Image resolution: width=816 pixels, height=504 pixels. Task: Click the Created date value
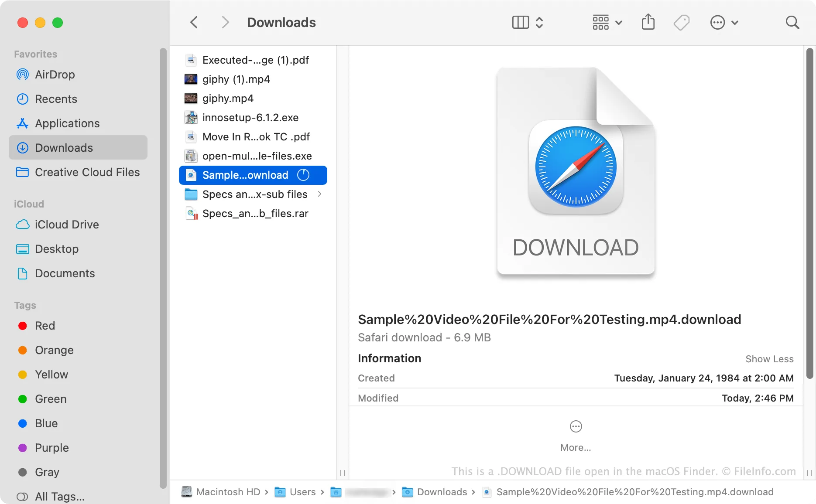(704, 378)
